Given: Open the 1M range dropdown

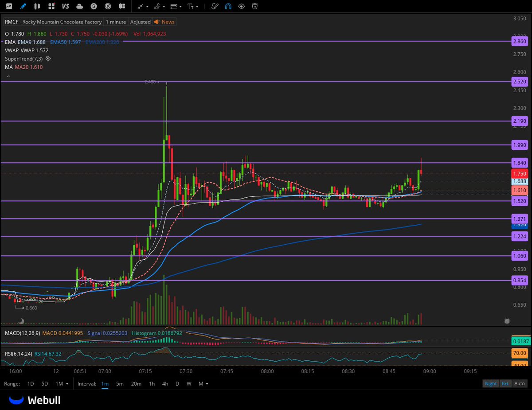Looking at the screenshot, I should click(x=62, y=383).
